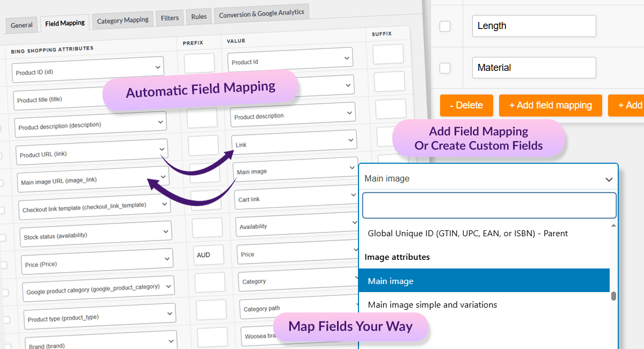The width and height of the screenshot is (644, 349).
Task: Click the VALUE column header
Action: [236, 41]
